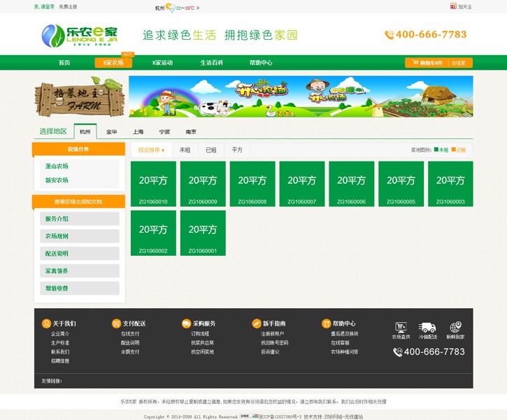The height and width of the screenshot is (420, 507).
Task: Click the 新鲜到家 location pin icon
Action: tap(455, 328)
